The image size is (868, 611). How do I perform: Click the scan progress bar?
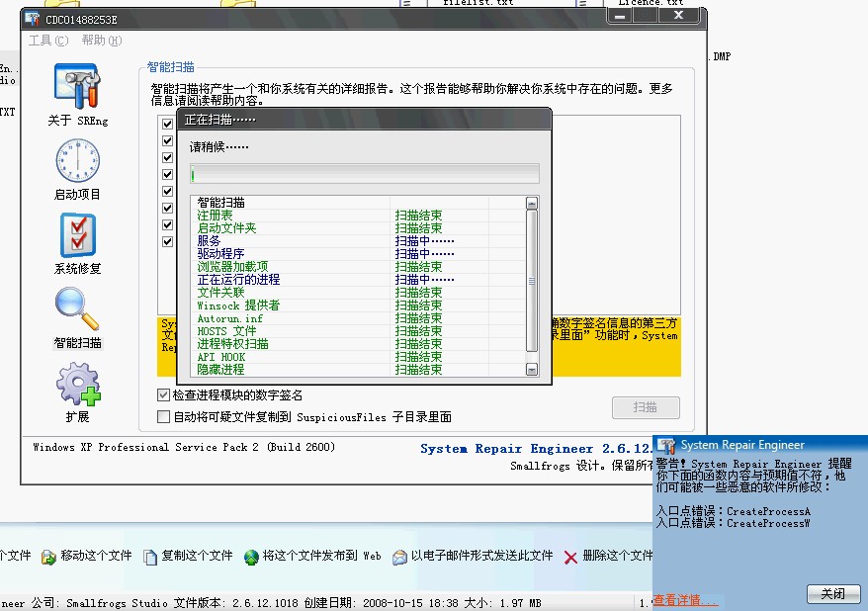[x=364, y=174]
